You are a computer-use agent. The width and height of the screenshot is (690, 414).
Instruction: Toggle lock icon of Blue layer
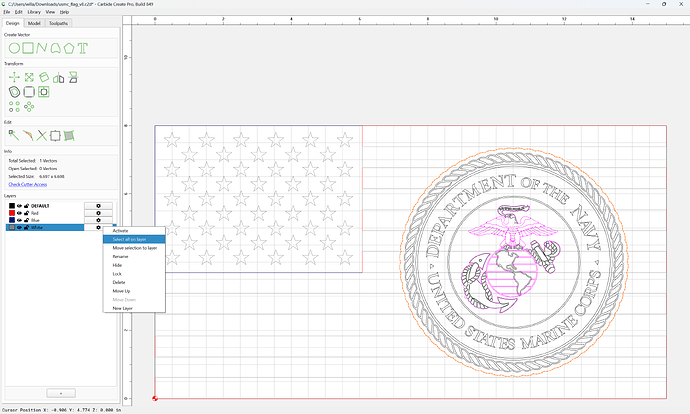coord(26,220)
